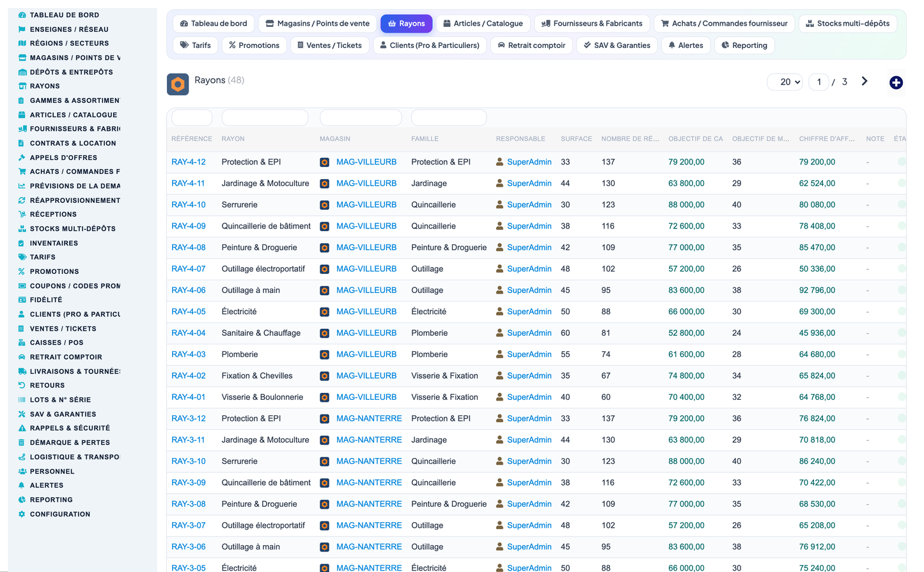Go to next page with the right chevron
Image resolution: width=924 pixels, height=572 pixels.
click(865, 81)
